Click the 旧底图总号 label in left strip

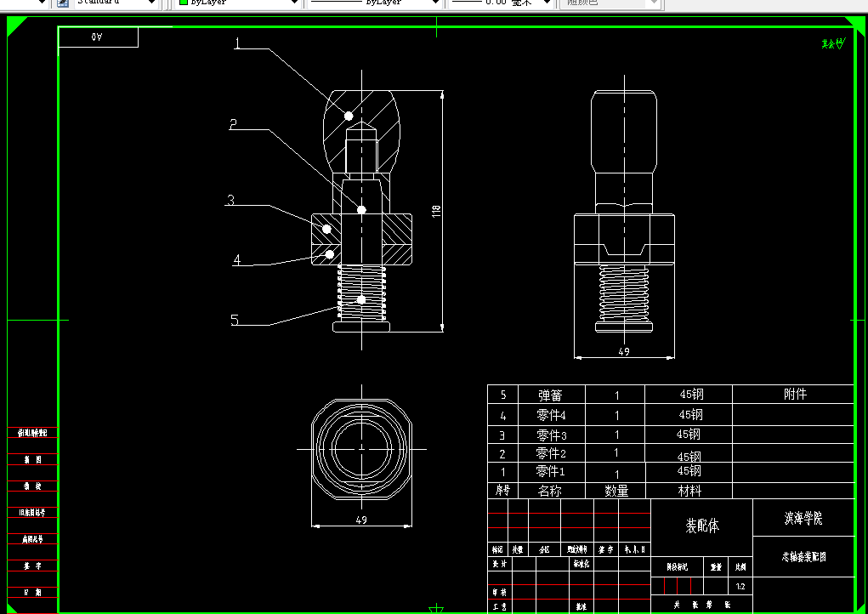(32, 513)
